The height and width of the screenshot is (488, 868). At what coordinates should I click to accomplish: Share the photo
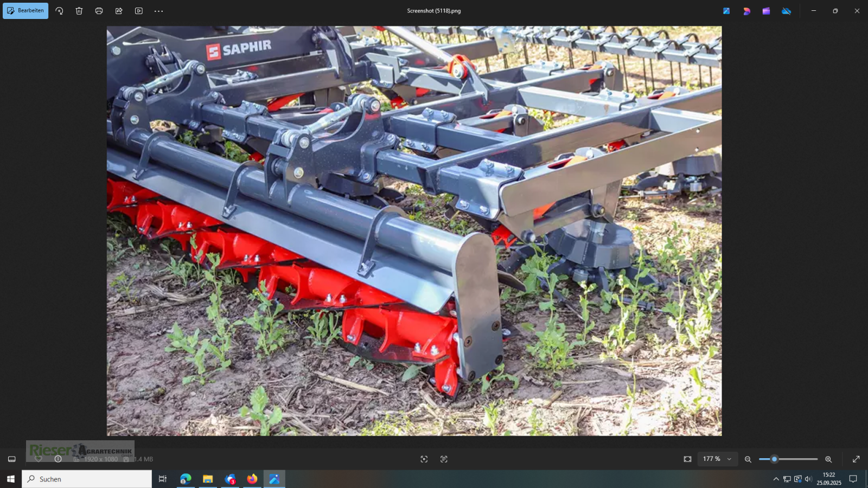(x=118, y=10)
